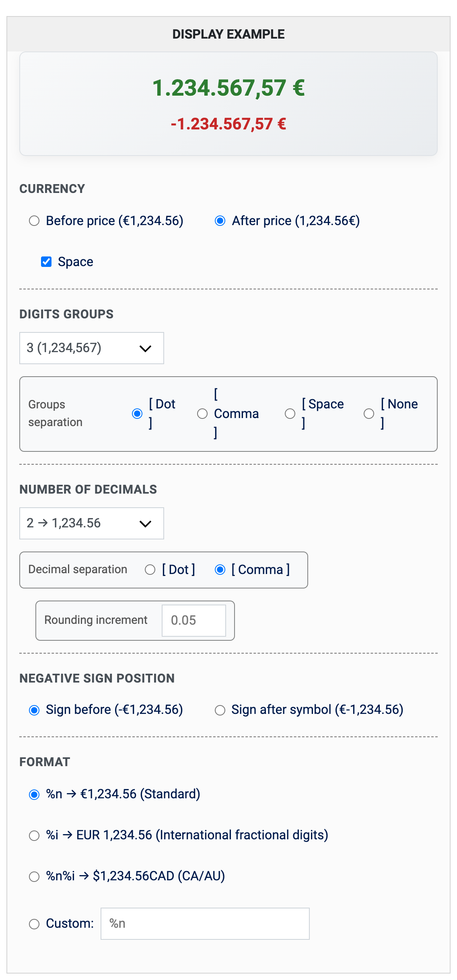Set decimal separation to Dot

(x=150, y=570)
